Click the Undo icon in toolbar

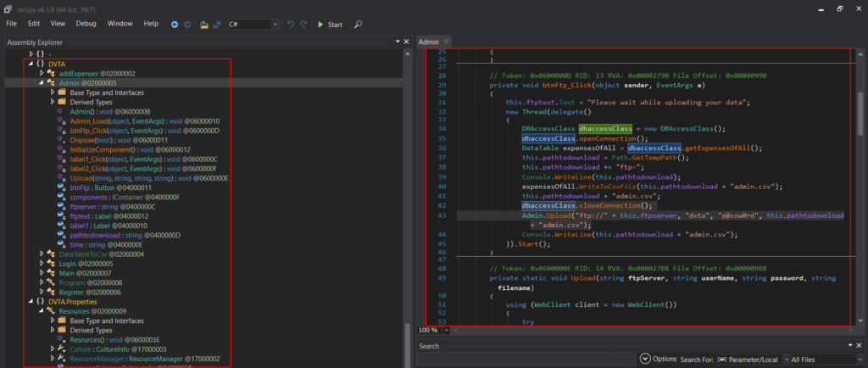click(x=291, y=25)
